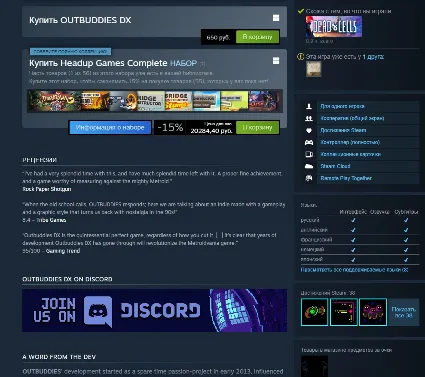Click the interface checkmark in русский row
Viewport: 425px width, 377px height.
tap(353, 220)
